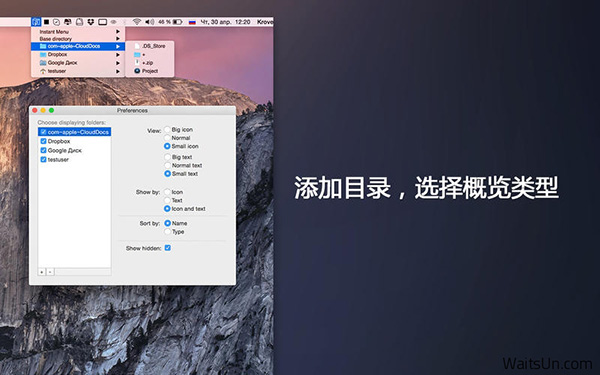Open the Project item in the submenu
600x375 pixels.
[x=150, y=71]
